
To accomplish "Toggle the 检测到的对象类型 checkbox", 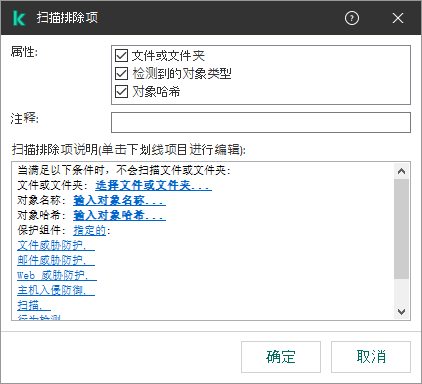I will [121, 74].
